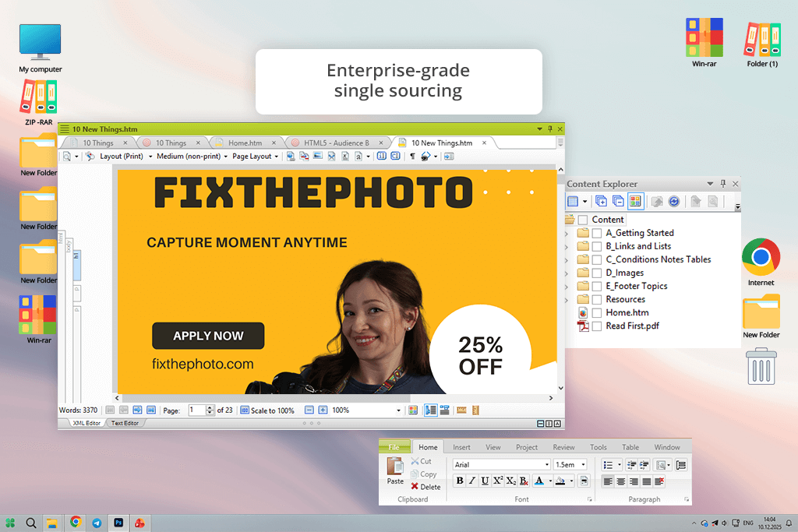This screenshot has width=798, height=532.
Task: Click the Cut button
Action: pyautogui.click(x=422, y=461)
